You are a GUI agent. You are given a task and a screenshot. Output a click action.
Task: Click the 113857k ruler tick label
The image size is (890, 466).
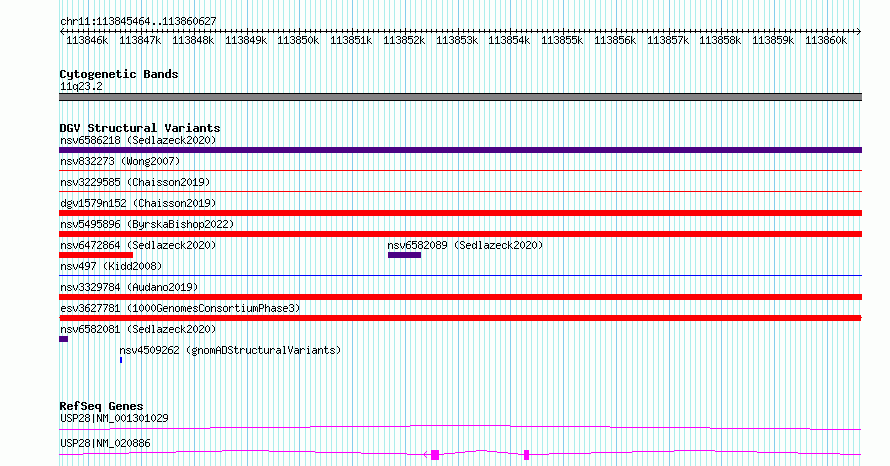(668, 41)
